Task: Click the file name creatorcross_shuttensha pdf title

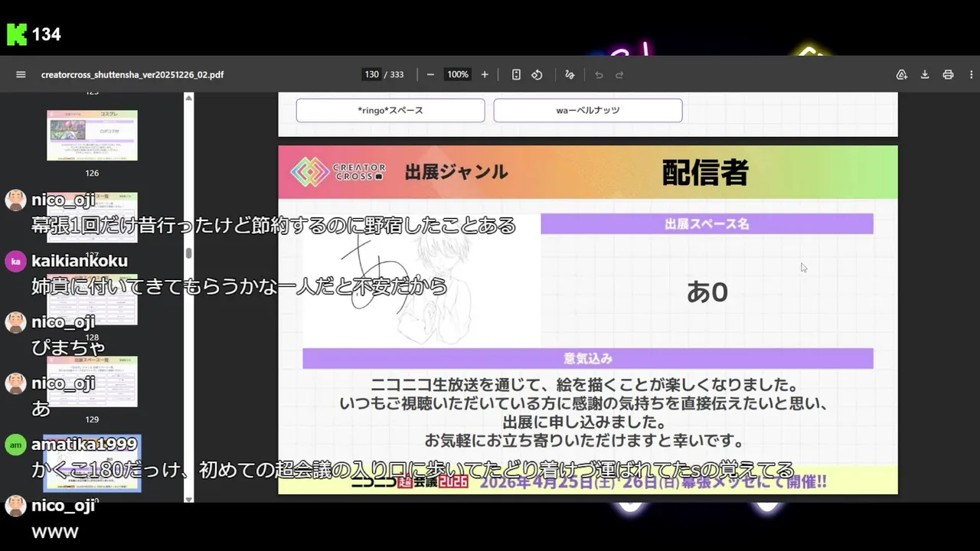Action: 132,74
